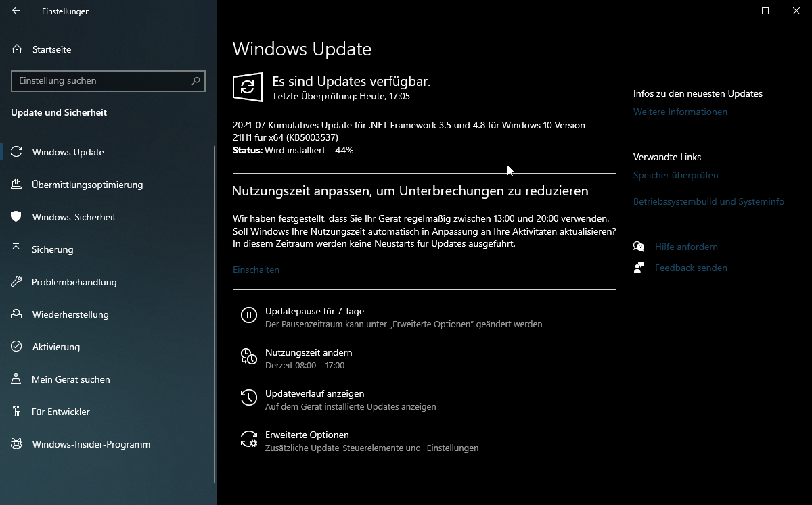Click the Speicher überprüfen link

click(x=675, y=175)
